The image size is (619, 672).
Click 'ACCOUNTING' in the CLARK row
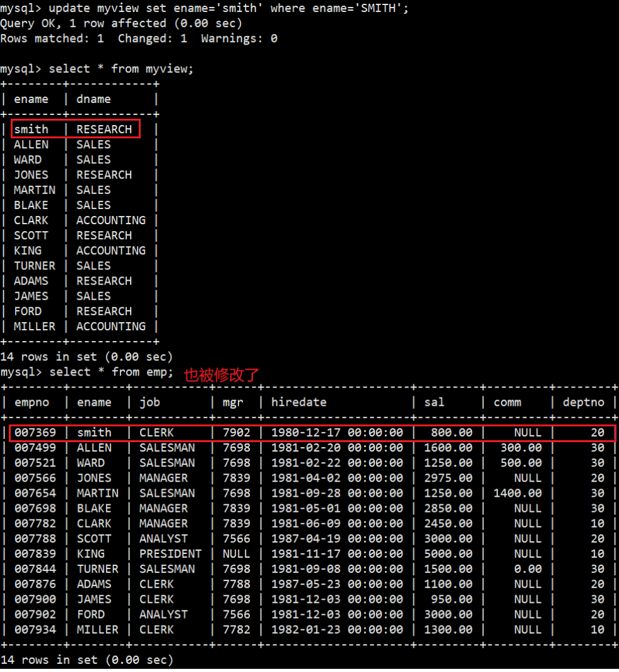pos(111,220)
